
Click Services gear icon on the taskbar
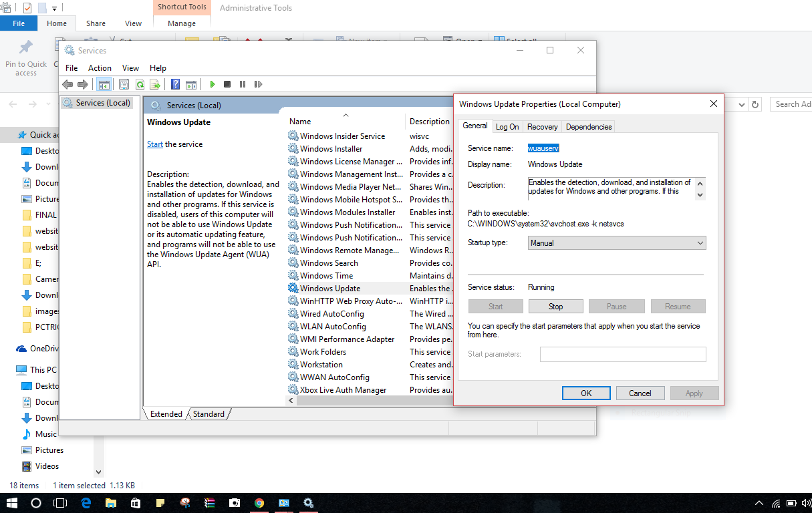click(309, 503)
